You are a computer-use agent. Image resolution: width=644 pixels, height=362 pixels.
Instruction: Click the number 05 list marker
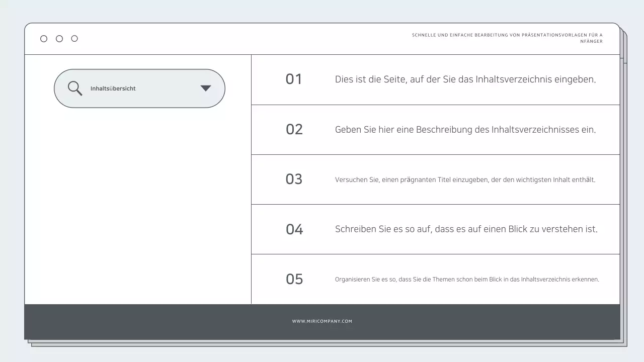(x=294, y=279)
